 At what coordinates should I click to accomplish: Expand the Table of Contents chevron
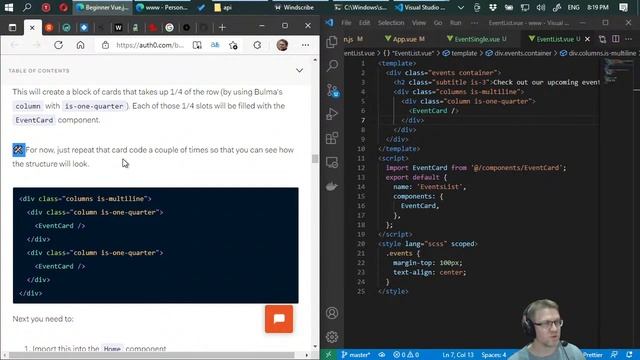(299, 70)
